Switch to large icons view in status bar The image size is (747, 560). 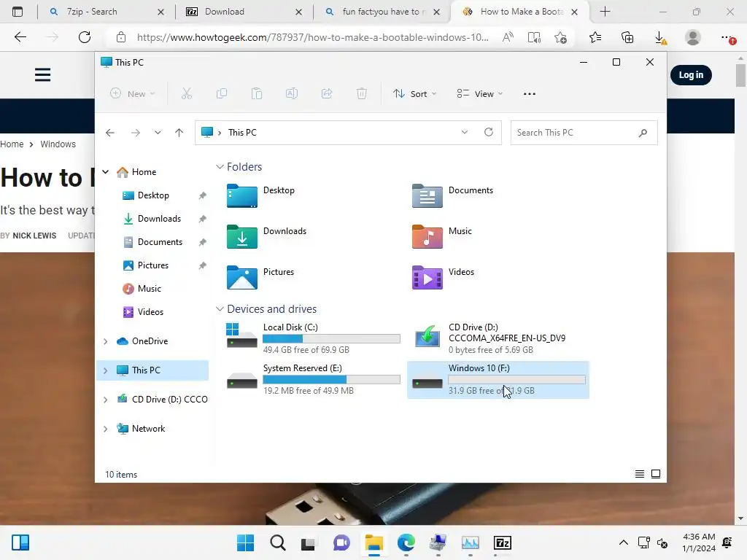pyautogui.click(x=656, y=474)
